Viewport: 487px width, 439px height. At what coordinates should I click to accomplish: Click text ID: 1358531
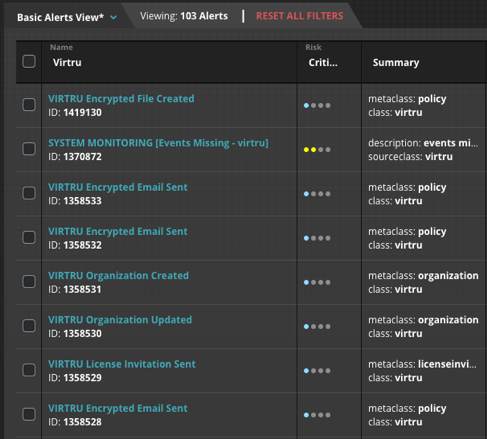pyautogui.click(x=75, y=289)
